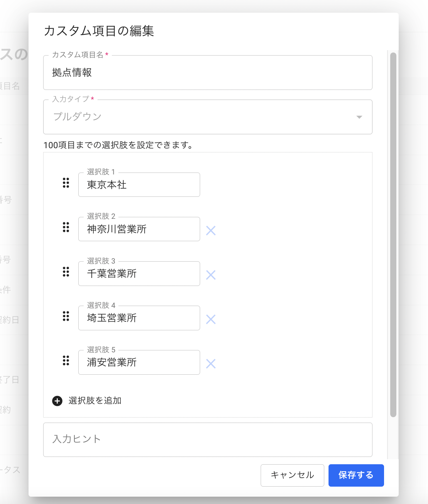
Task: Edit the 選択肢 1 field 東京本社
Action: [139, 185]
